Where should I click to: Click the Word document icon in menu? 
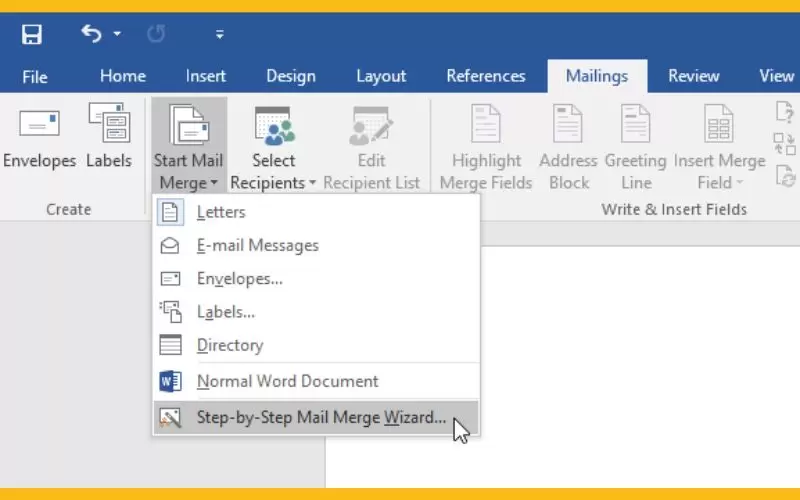170,381
